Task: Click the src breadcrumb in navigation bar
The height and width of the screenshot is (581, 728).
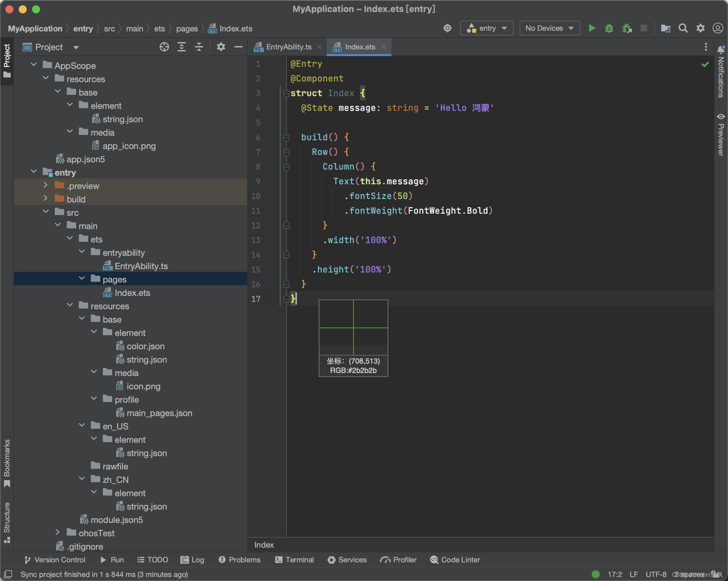Action: (110, 29)
